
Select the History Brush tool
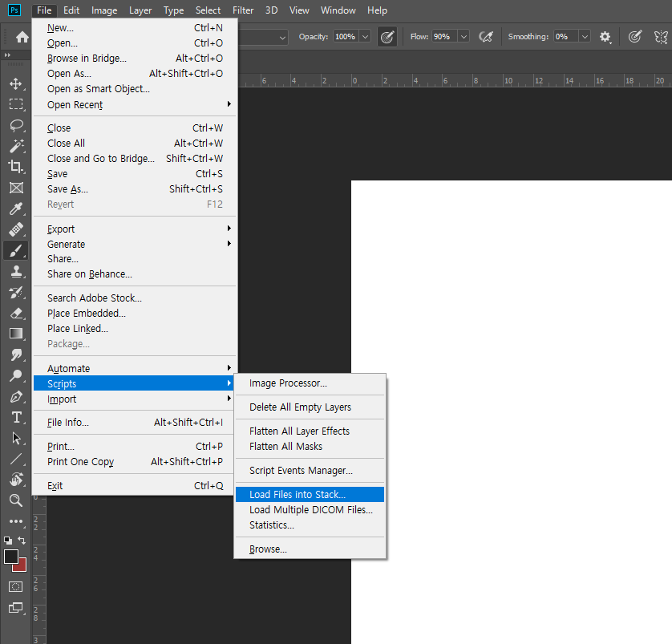[x=16, y=292]
